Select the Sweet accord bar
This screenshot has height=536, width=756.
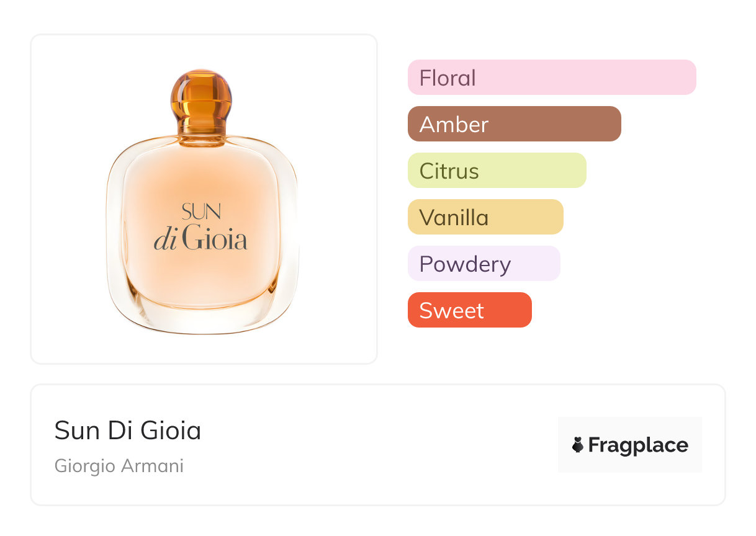(469, 310)
